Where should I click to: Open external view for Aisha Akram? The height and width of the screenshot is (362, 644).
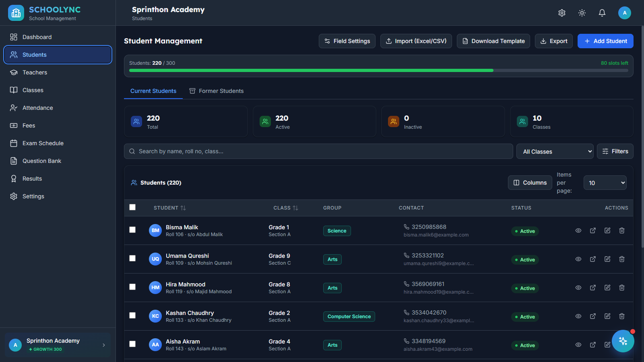tap(593, 345)
